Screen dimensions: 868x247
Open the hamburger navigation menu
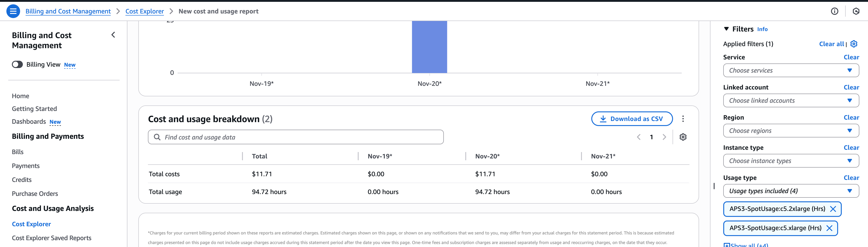coord(13,11)
